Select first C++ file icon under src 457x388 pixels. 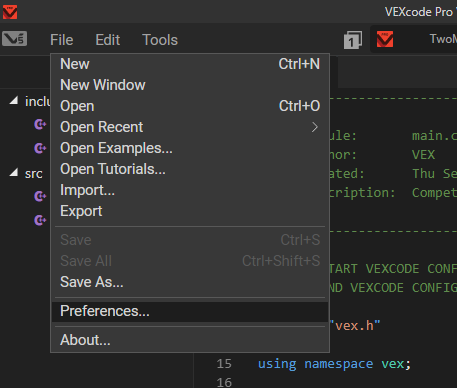40,196
